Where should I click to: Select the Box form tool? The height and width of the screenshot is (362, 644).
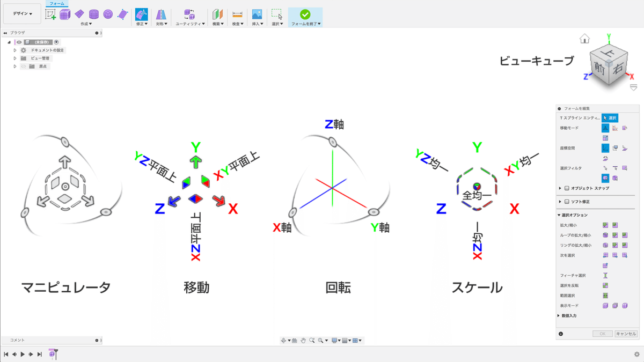click(65, 14)
